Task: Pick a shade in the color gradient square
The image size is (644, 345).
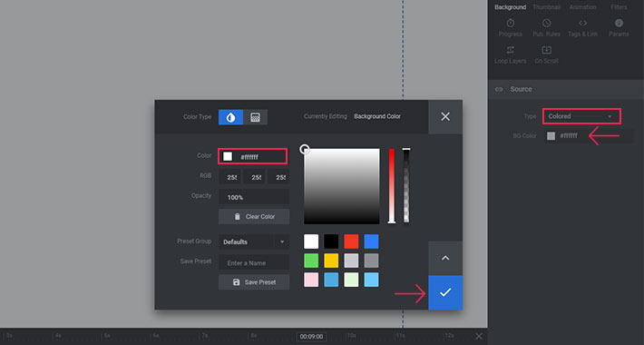Action: (342, 186)
